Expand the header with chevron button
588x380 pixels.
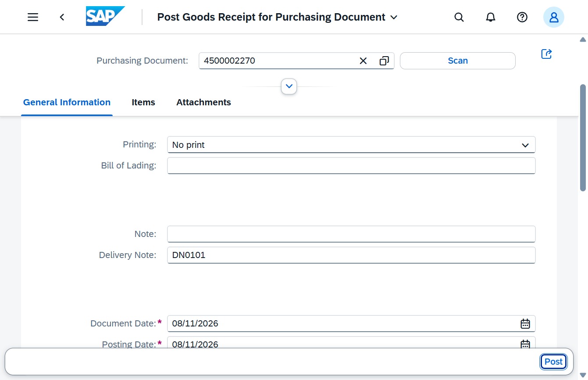(289, 86)
